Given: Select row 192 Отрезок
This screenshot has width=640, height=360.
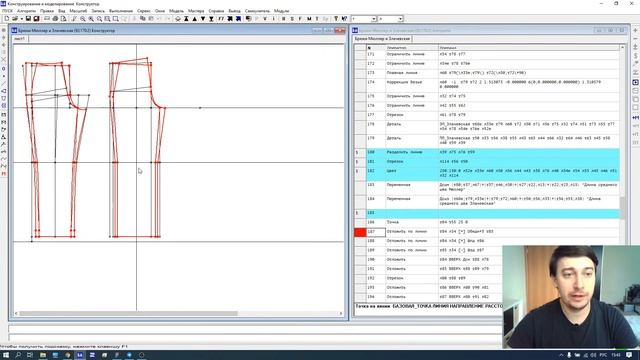Looking at the screenshot, I should point(429,278).
